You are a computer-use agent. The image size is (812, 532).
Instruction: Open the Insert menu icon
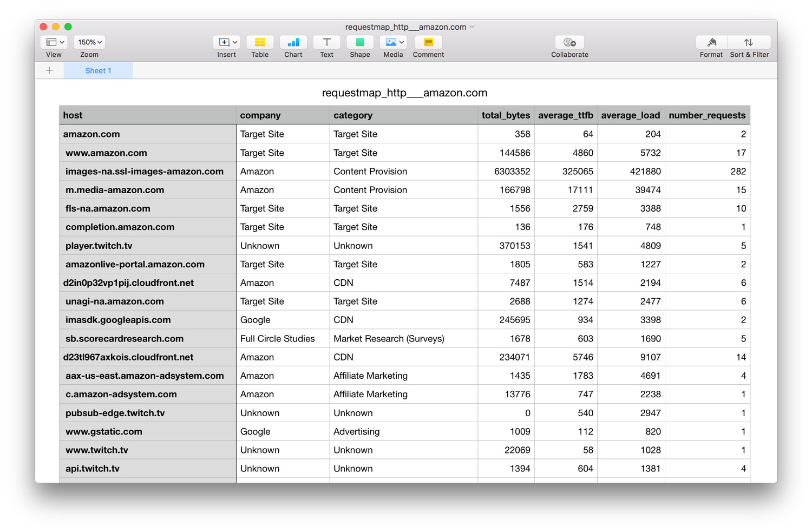coord(224,42)
